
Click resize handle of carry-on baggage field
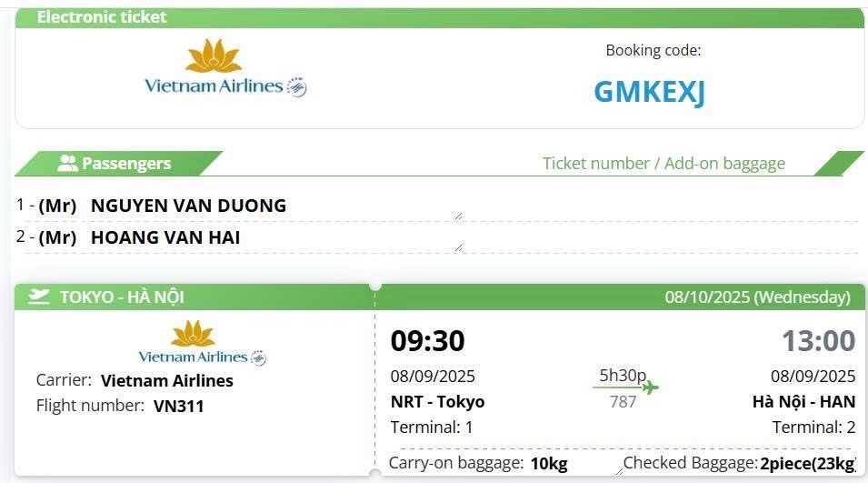point(618,472)
